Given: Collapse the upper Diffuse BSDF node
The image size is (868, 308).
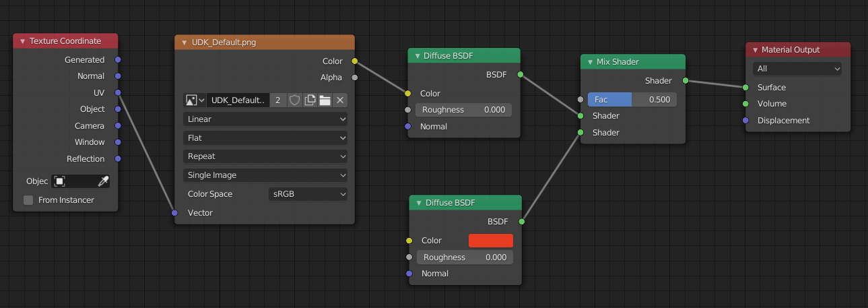Looking at the screenshot, I should click(x=418, y=56).
